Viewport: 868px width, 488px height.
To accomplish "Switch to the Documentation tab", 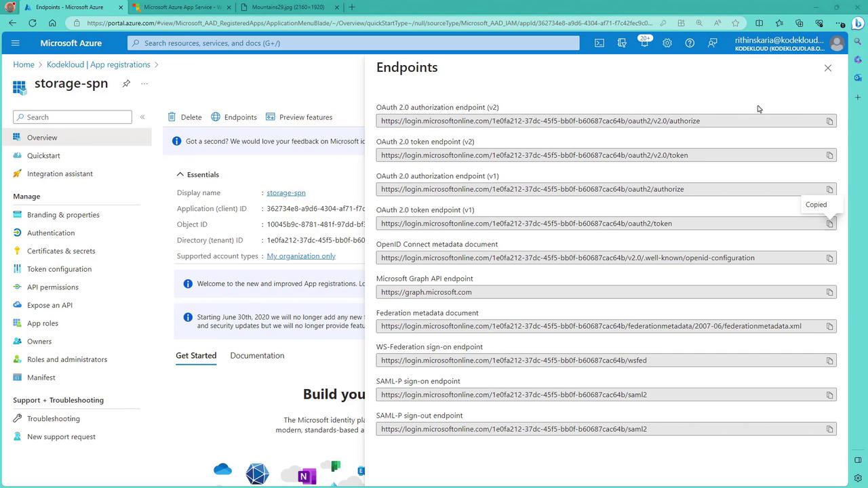I will coord(257,355).
